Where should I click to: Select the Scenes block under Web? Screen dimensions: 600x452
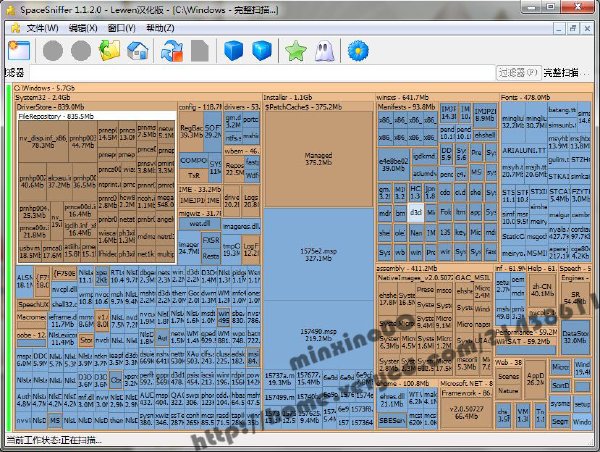508,376
